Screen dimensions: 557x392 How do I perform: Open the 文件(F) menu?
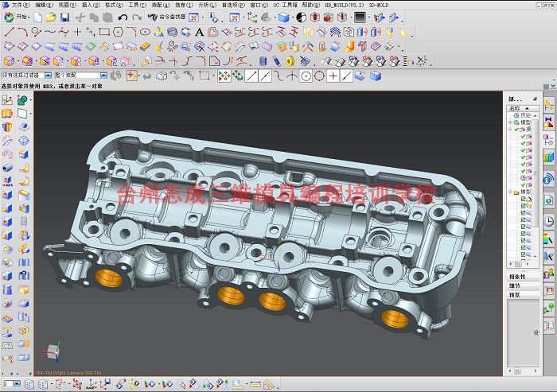click(x=20, y=5)
